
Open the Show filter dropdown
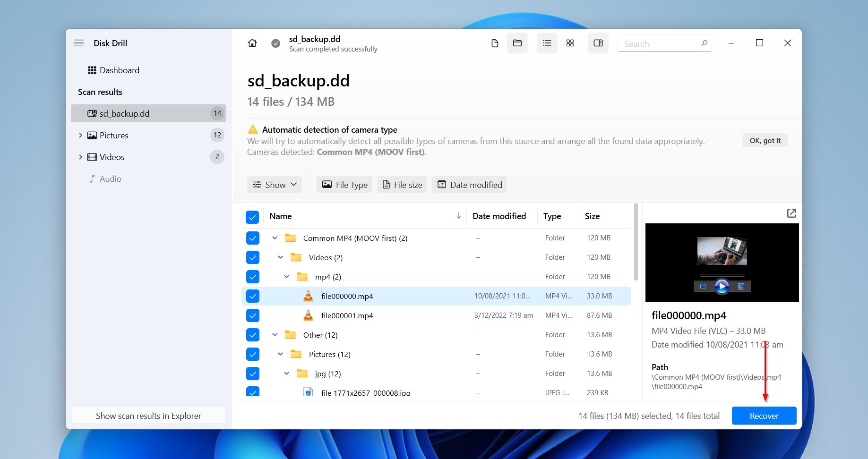click(x=275, y=185)
